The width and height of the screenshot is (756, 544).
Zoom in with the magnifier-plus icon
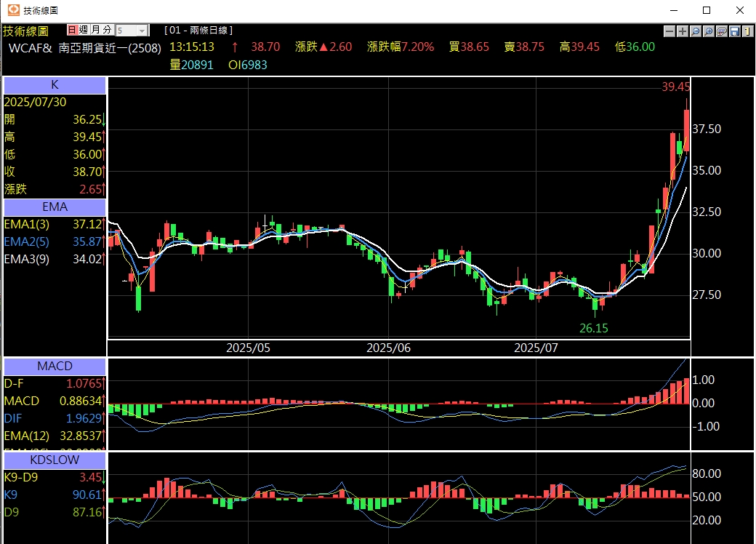click(708, 31)
